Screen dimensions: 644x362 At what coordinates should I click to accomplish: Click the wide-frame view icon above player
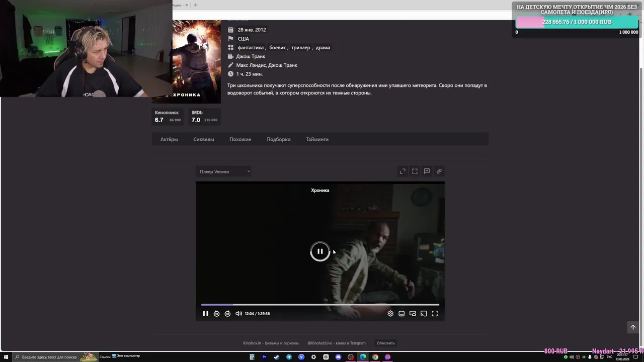(415, 171)
